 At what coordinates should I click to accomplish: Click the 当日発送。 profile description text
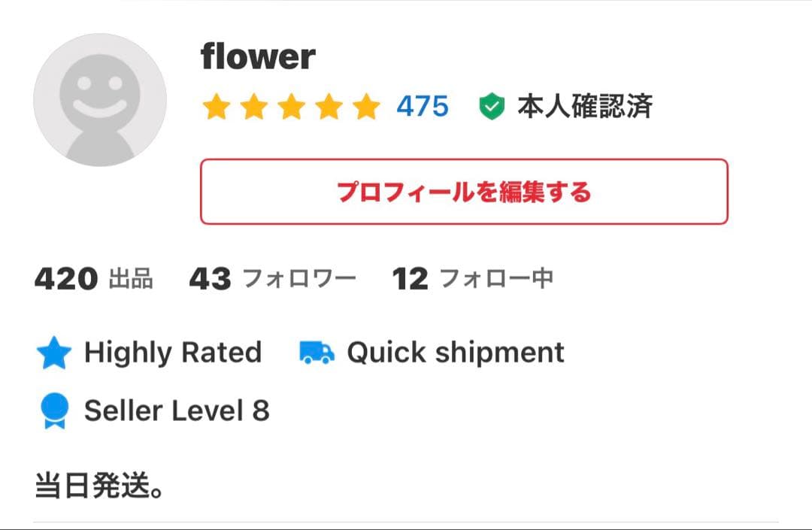coord(100,486)
